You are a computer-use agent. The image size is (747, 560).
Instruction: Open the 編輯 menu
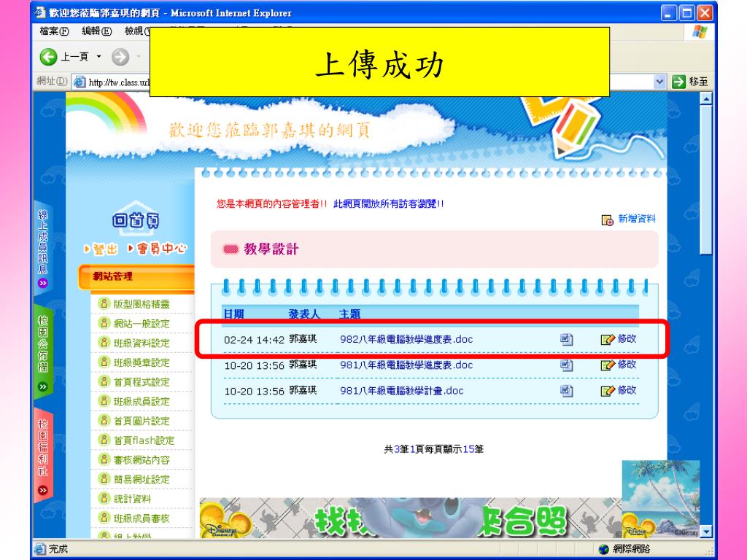[97, 31]
